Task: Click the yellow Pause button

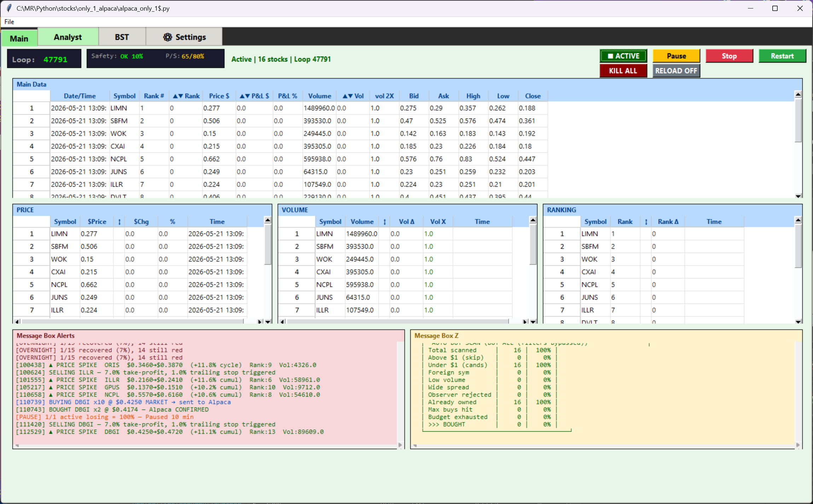Action: [x=676, y=56]
